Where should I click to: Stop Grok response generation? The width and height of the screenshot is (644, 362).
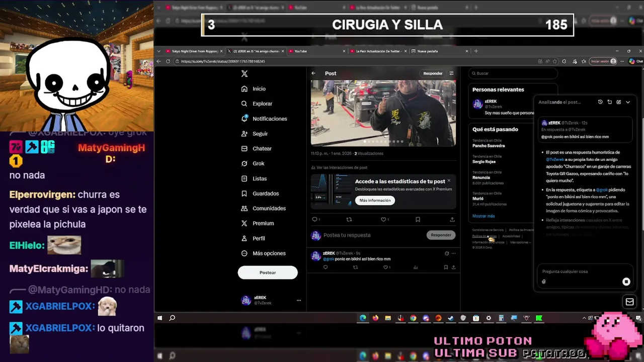tap(626, 282)
